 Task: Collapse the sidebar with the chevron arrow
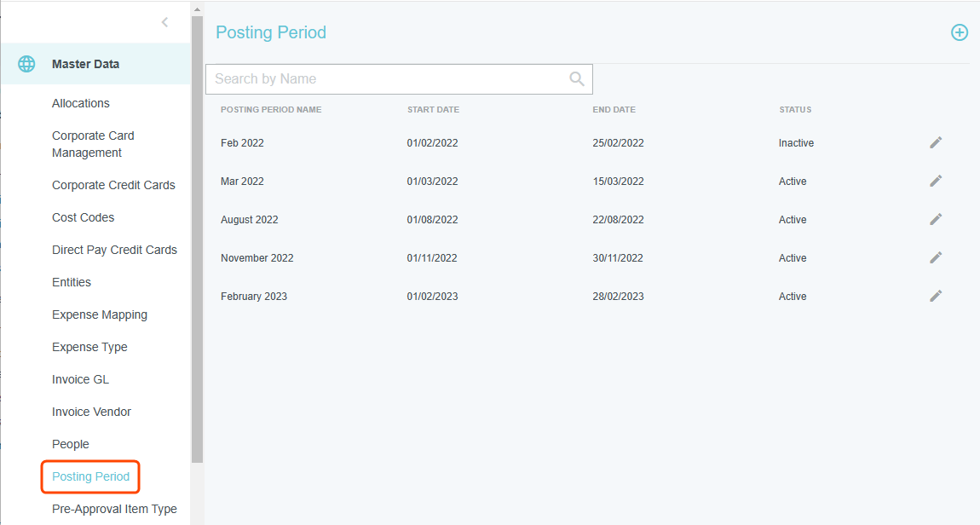(164, 22)
